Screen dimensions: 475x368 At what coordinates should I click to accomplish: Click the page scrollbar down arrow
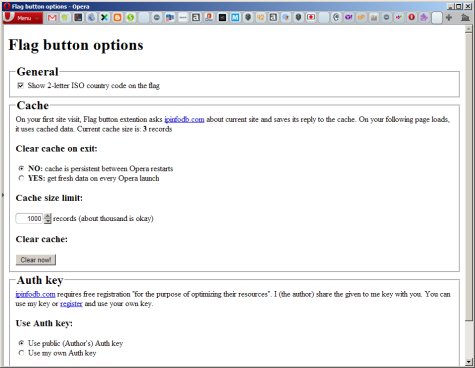[469, 361]
